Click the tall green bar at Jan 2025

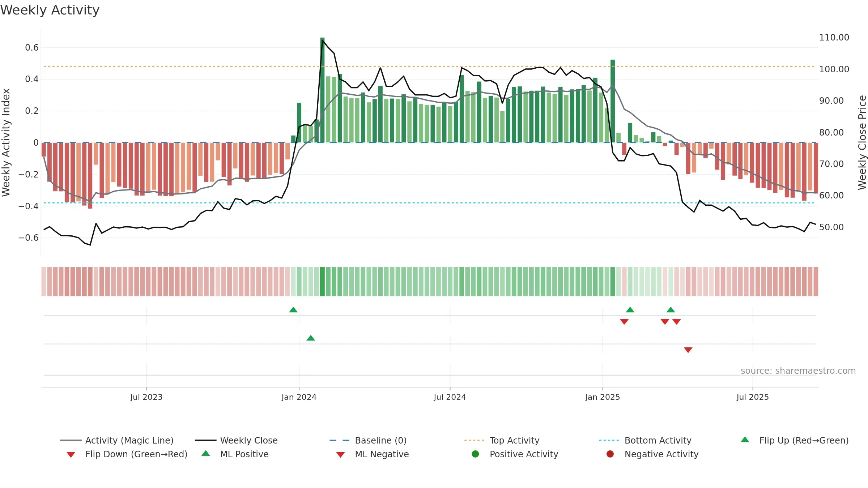click(613, 101)
